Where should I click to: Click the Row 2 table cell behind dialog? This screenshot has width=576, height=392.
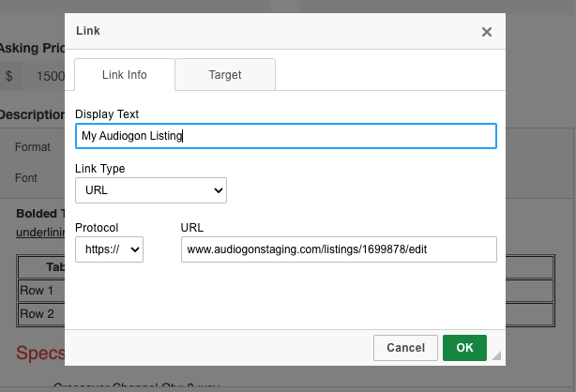coord(41,314)
